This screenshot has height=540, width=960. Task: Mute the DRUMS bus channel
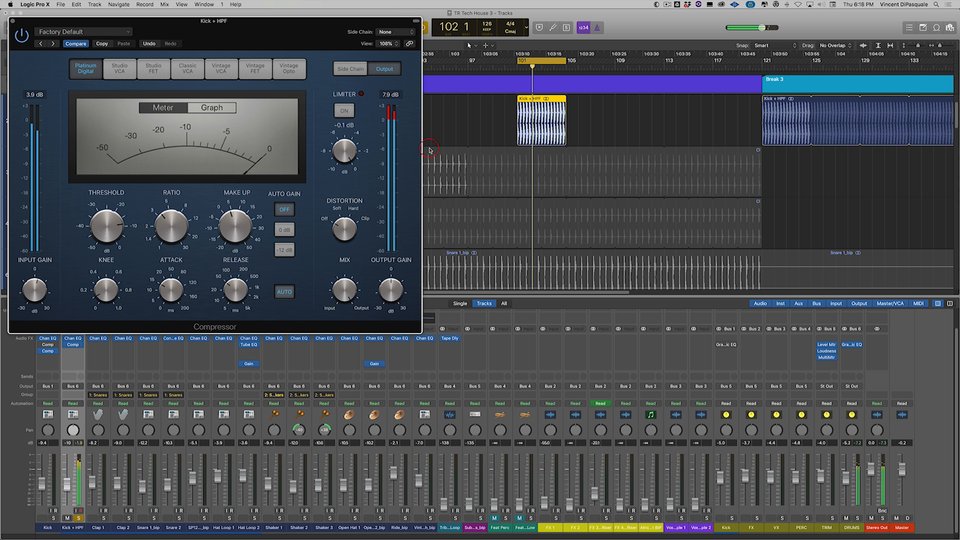(846, 518)
